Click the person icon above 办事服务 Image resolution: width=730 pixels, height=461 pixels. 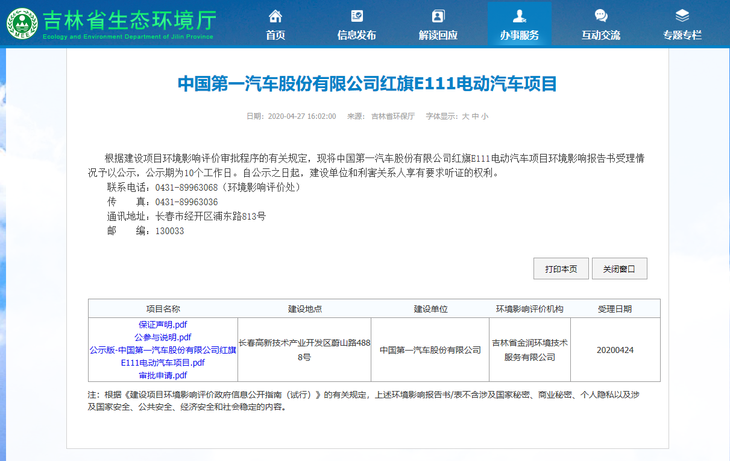[x=519, y=16]
